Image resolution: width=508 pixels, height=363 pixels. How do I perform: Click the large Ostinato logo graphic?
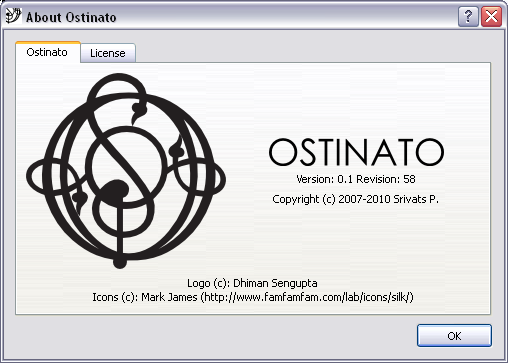tap(126, 171)
